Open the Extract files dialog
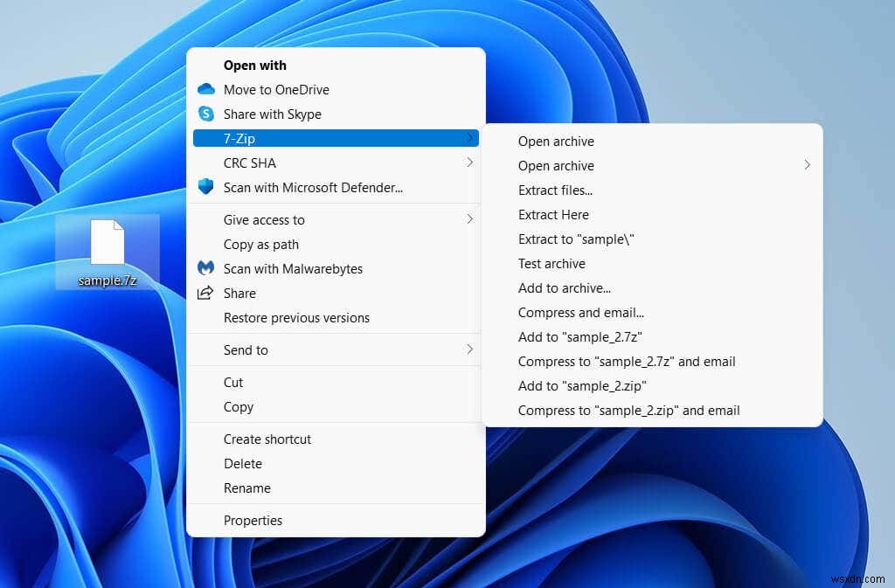 pos(555,190)
